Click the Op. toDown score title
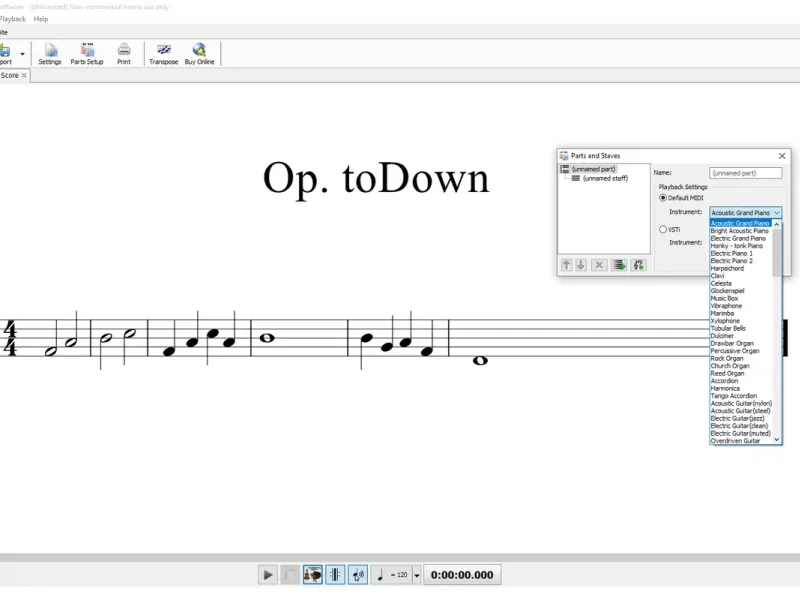Image resolution: width=800 pixels, height=600 pixels. [376, 179]
